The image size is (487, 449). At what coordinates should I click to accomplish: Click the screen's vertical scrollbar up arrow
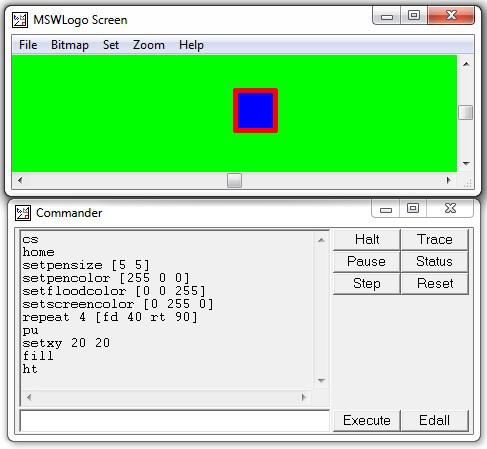(x=466, y=64)
